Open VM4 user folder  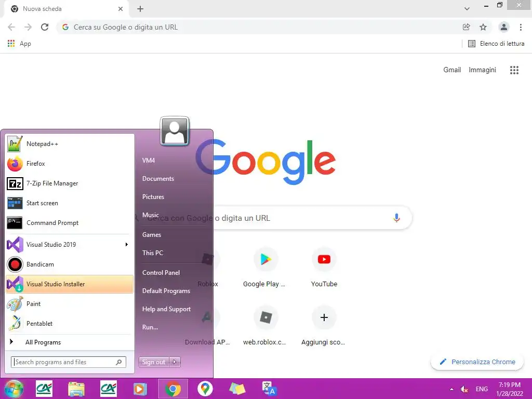(x=149, y=161)
